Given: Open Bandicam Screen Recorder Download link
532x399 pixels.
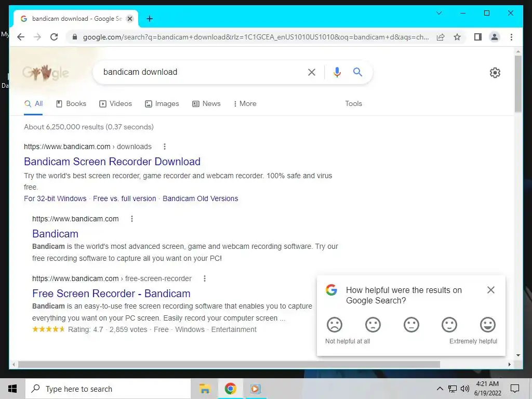Looking at the screenshot, I should tap(112, 162).
